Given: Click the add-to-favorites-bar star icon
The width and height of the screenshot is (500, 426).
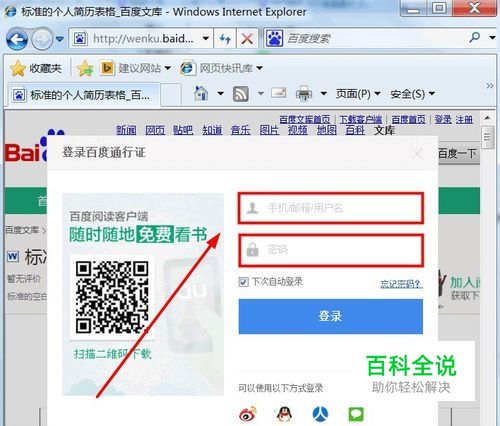Looking at the screenshot, I should 85,68.
